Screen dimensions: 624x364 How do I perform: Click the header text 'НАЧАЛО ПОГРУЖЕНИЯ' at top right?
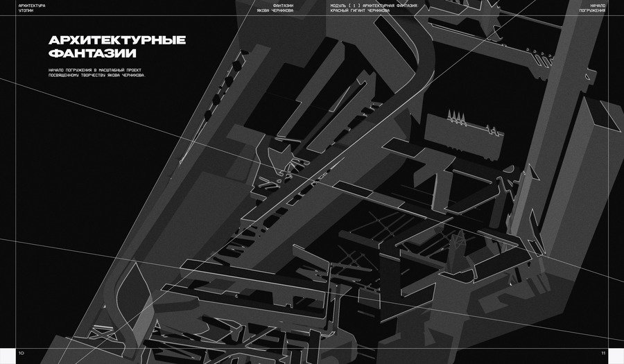point(592,8)
